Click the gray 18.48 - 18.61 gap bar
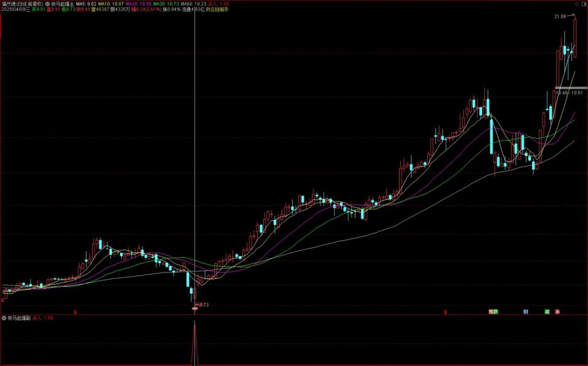This screenshot has height=366, width=588. pos(570,87)
